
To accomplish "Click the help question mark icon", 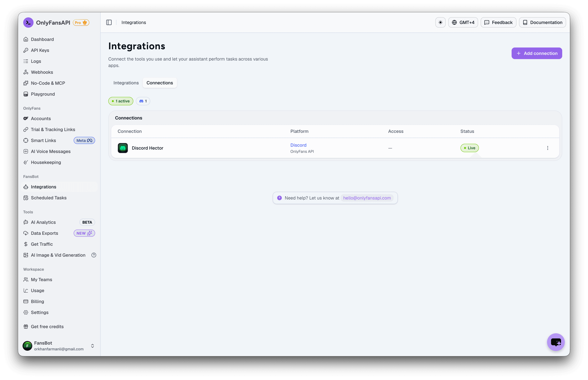I will [279, 198].
